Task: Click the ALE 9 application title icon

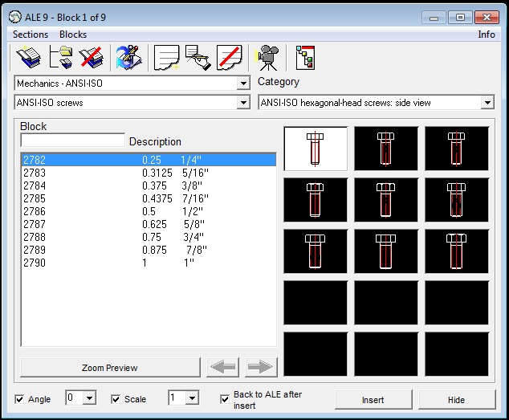Action: (x=15, y=17)
